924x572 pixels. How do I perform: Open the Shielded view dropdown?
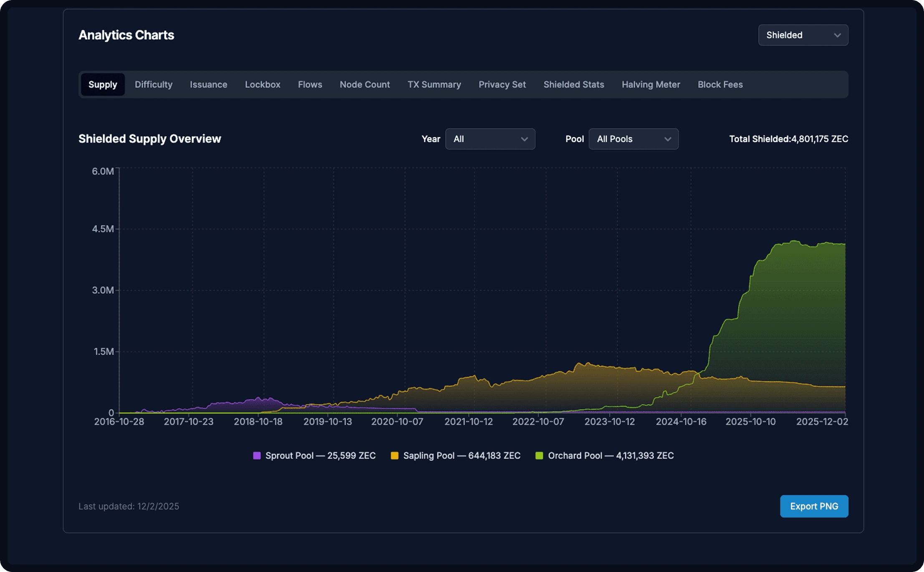click(x=803, y=35)
